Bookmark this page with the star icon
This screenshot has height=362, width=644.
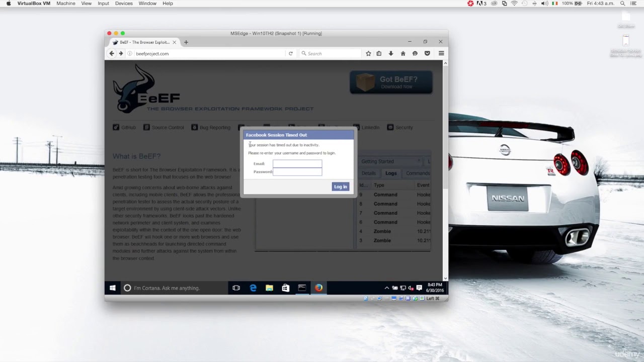(368, 53)
